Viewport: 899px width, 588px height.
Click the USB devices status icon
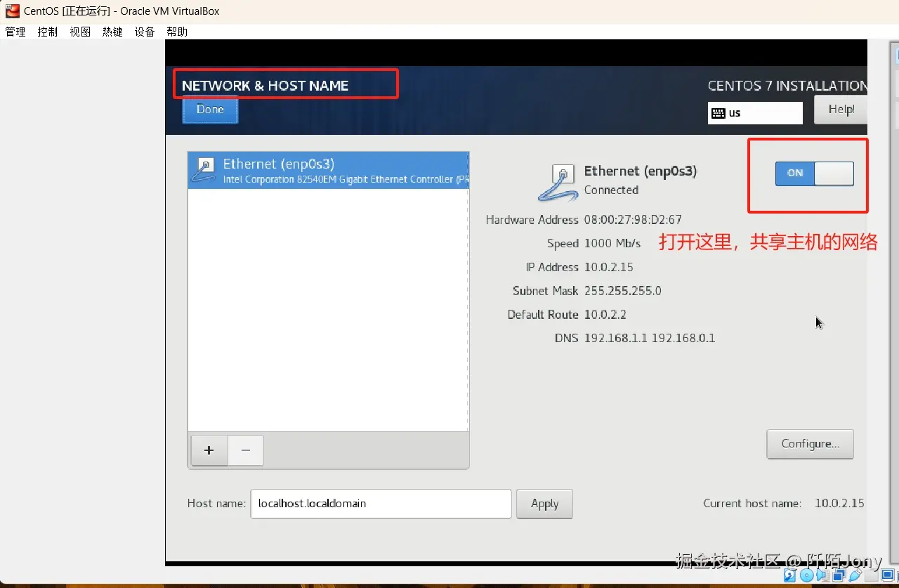[855, 575]
